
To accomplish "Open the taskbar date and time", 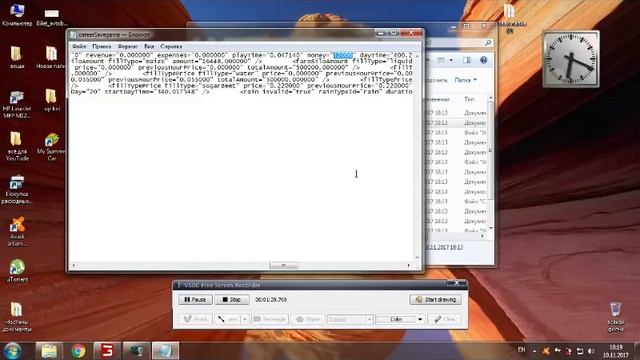I will point(616,351).
